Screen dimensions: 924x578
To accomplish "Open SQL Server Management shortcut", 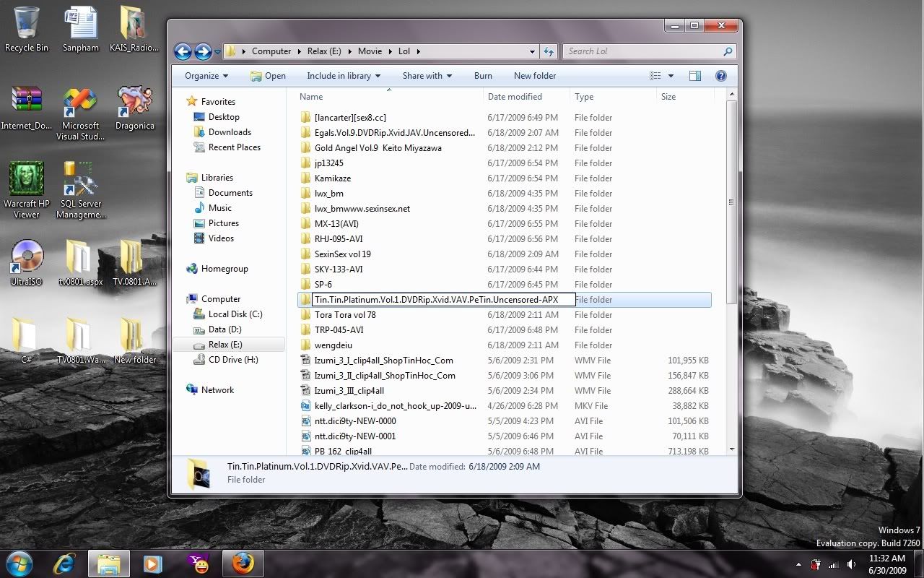I will coord(81,189).
